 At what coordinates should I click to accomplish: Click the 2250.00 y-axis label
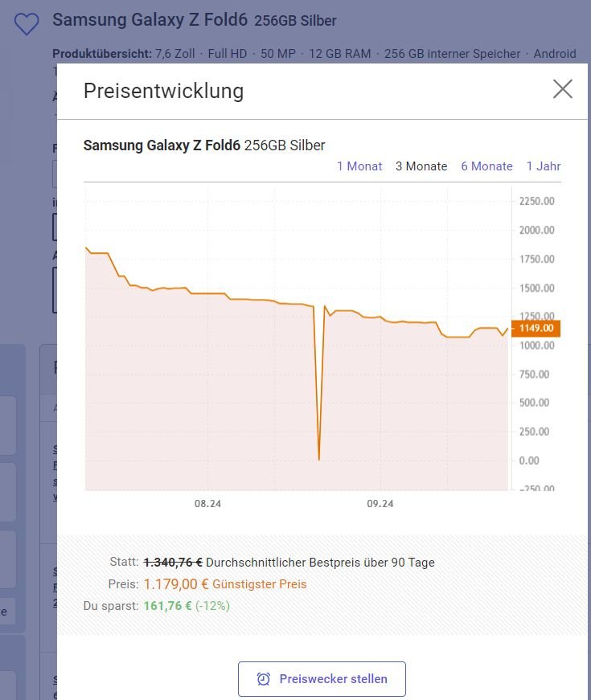(x=536, y=201)
